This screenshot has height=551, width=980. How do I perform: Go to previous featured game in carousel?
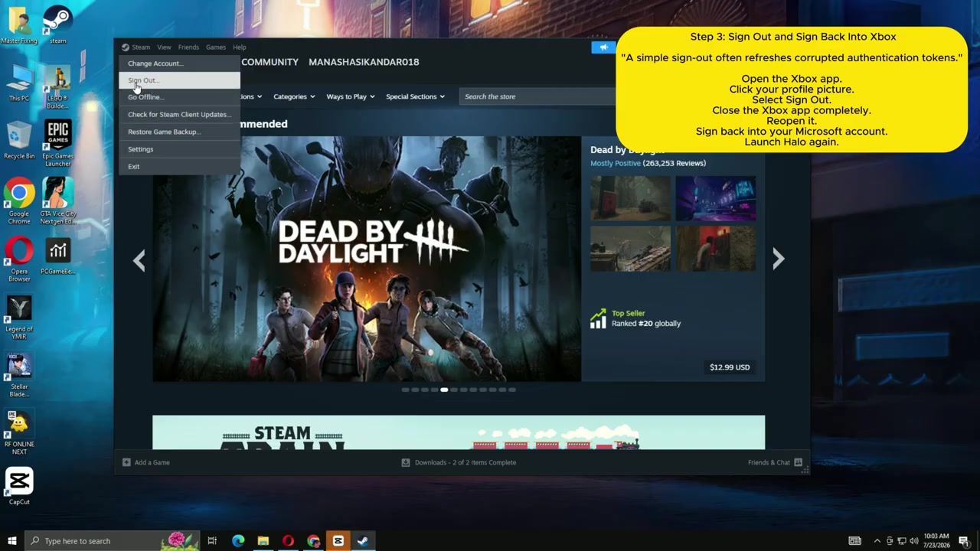139,260
